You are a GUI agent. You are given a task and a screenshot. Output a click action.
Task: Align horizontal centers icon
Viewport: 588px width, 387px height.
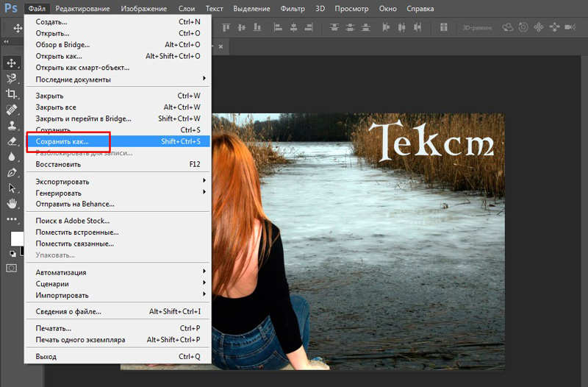pyautogui.click(x=293, y=27)
